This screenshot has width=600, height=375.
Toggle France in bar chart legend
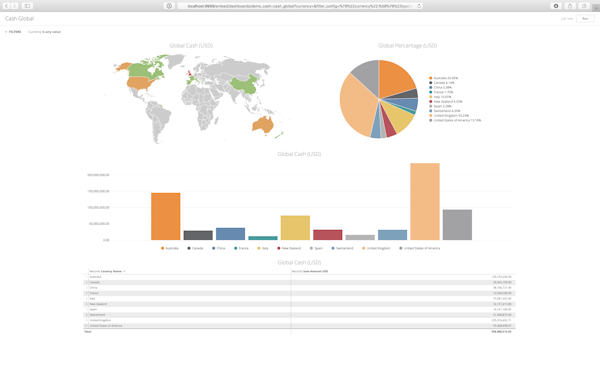coord(241,248)
